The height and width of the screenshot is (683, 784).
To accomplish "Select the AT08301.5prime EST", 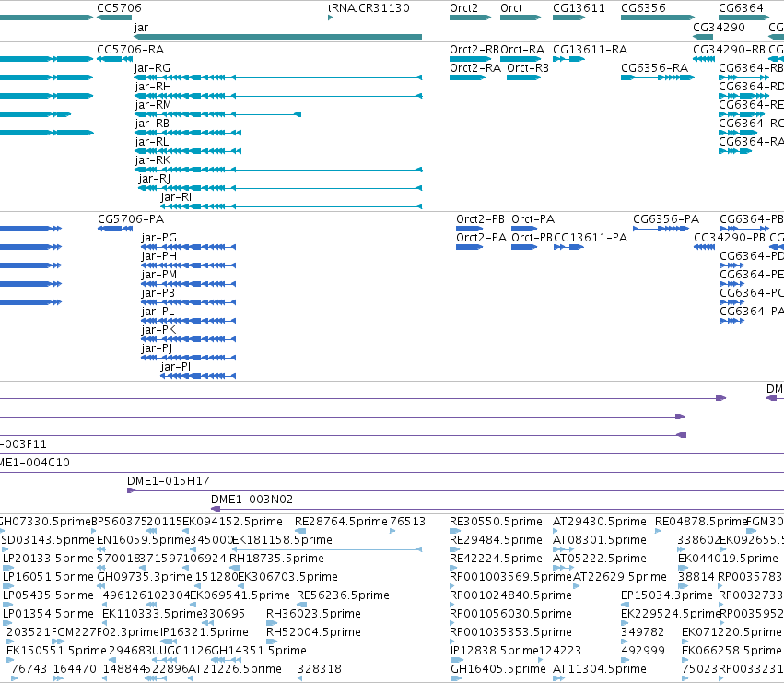I will 563,549.
